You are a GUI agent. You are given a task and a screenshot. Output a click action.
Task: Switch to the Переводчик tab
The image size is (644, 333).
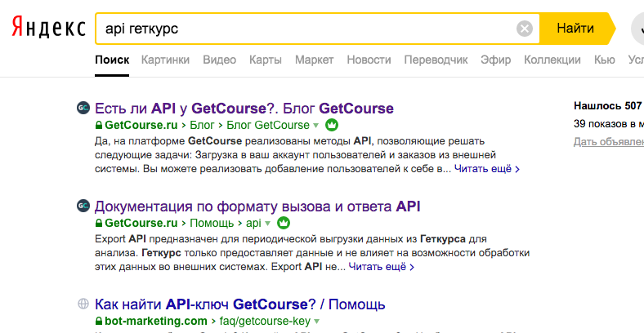click(436, 60)
